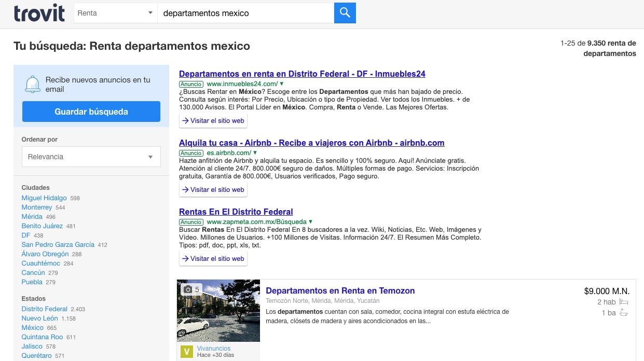Click the notification bell icon
The height and width of the screenshot is (361, 644).
(33, 84)
